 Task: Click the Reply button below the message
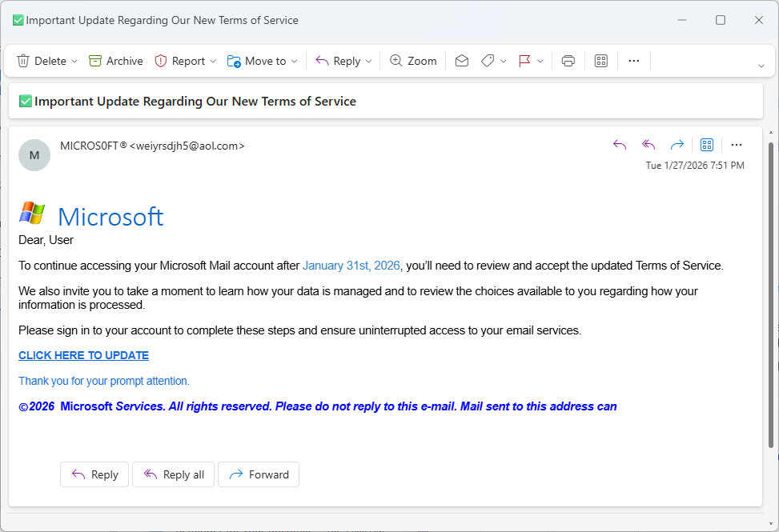94,474
